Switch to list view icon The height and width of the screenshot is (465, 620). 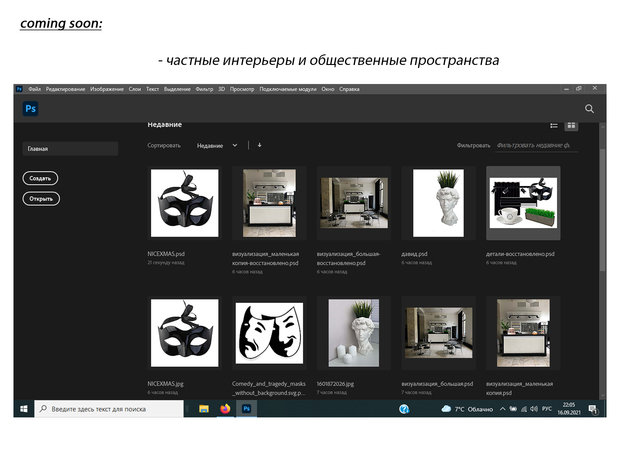(x=554, y=126)
